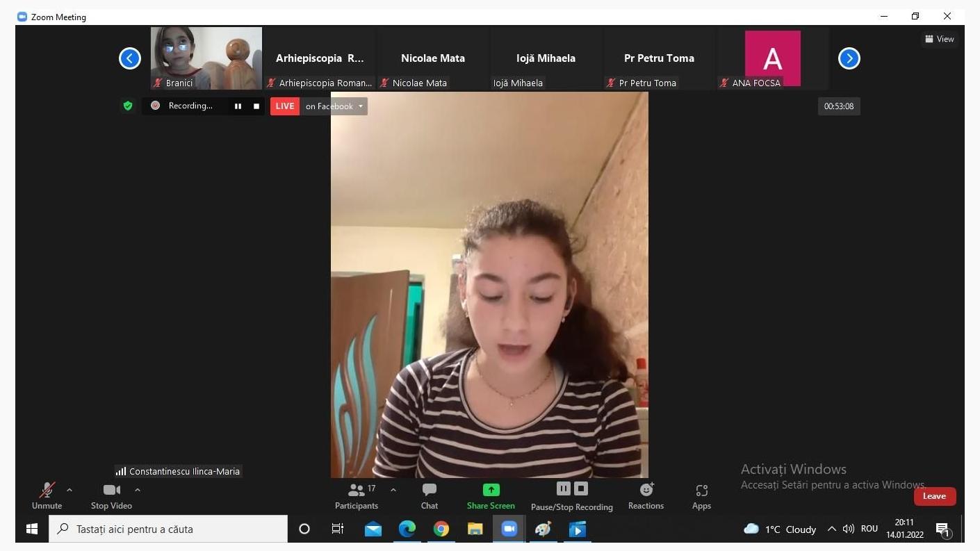This screenshot has height=551, width=980.
Task: Open the Chat panel
Action: (x=429, y=495)
